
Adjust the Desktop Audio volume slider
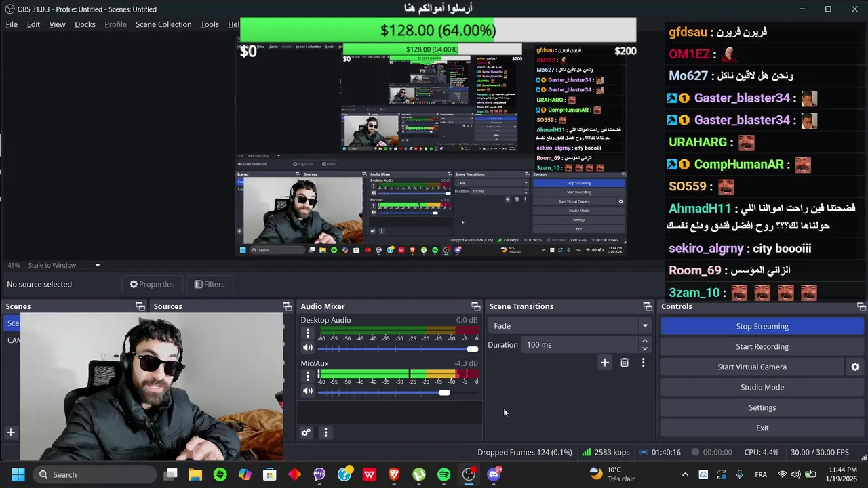click(x=397, y=349)
